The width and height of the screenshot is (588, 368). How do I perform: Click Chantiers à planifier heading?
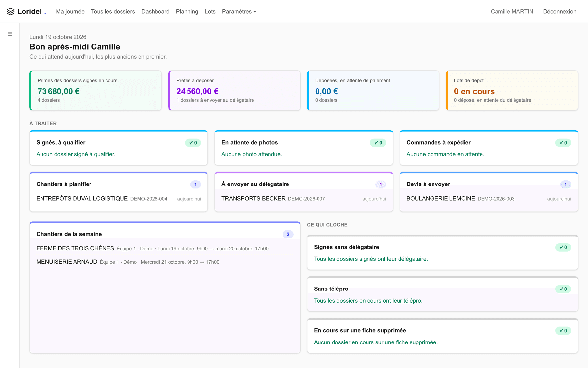pyautogui.click(x=64, y=184)
